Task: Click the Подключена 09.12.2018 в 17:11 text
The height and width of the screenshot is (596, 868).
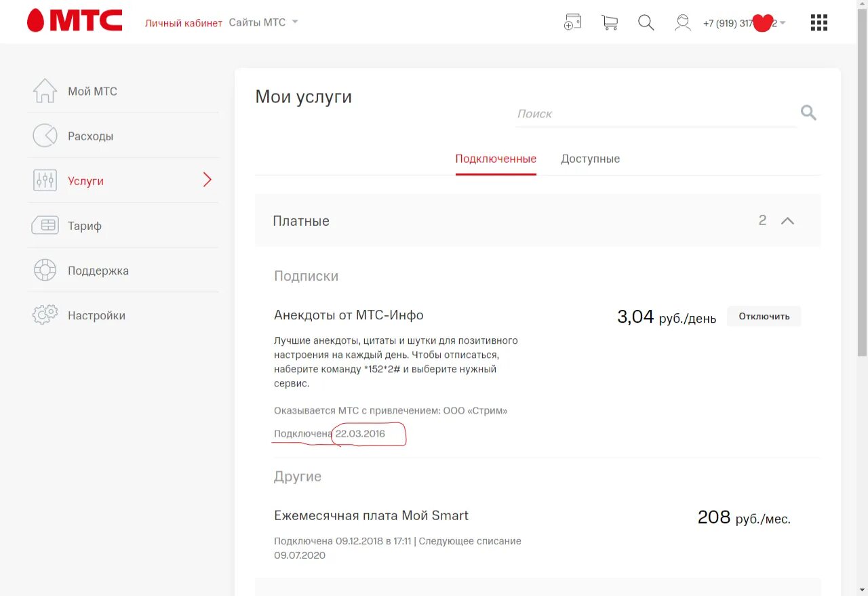Action: (342, 540)
